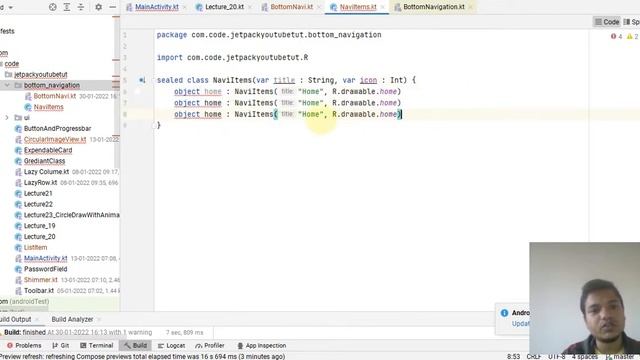Open Toolbar.kt file
Screen dimensions: 640x360
click(39, 291)
